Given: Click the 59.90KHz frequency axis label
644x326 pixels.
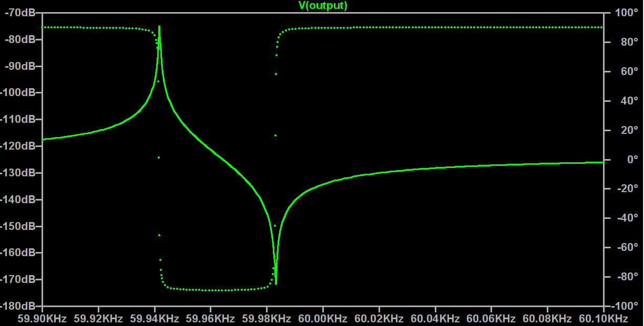Looking at the screenshot, I should point(42,319).
